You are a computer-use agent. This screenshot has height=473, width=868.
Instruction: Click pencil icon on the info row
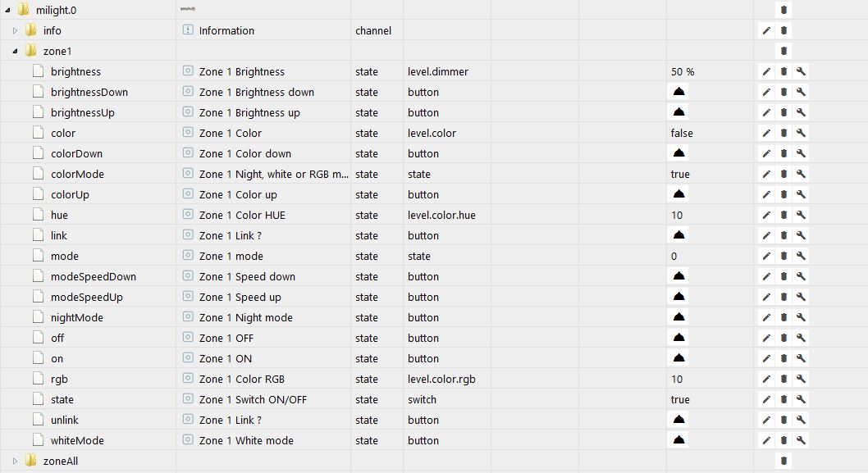pos(766,30)
